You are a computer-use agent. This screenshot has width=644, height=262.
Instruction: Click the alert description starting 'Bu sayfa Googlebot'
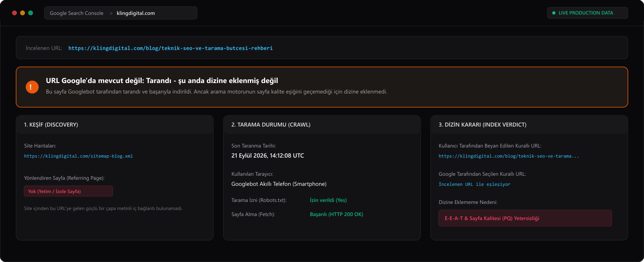click(217, 91)
